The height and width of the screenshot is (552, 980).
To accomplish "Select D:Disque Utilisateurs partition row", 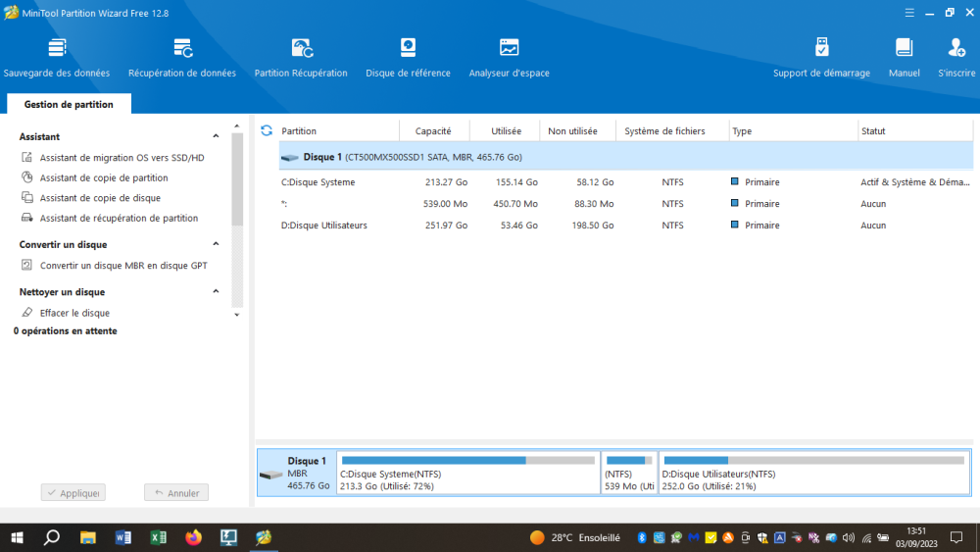I will tap(625, 226).
